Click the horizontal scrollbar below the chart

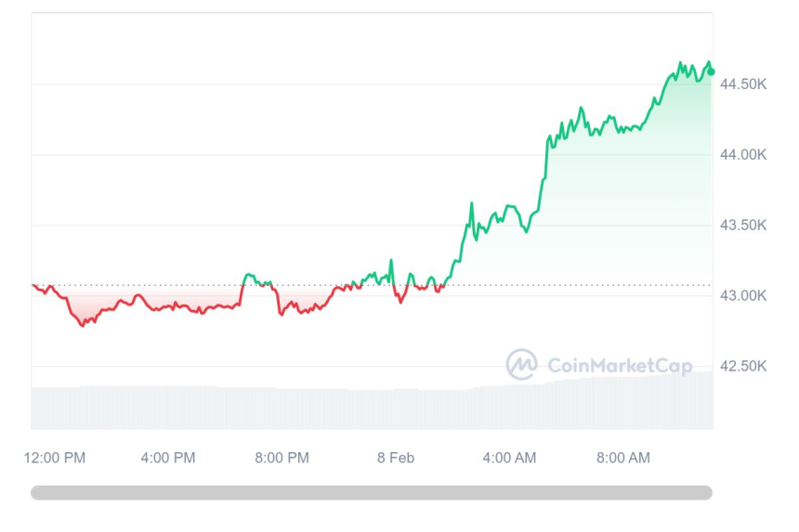click(x=372, y=493)
